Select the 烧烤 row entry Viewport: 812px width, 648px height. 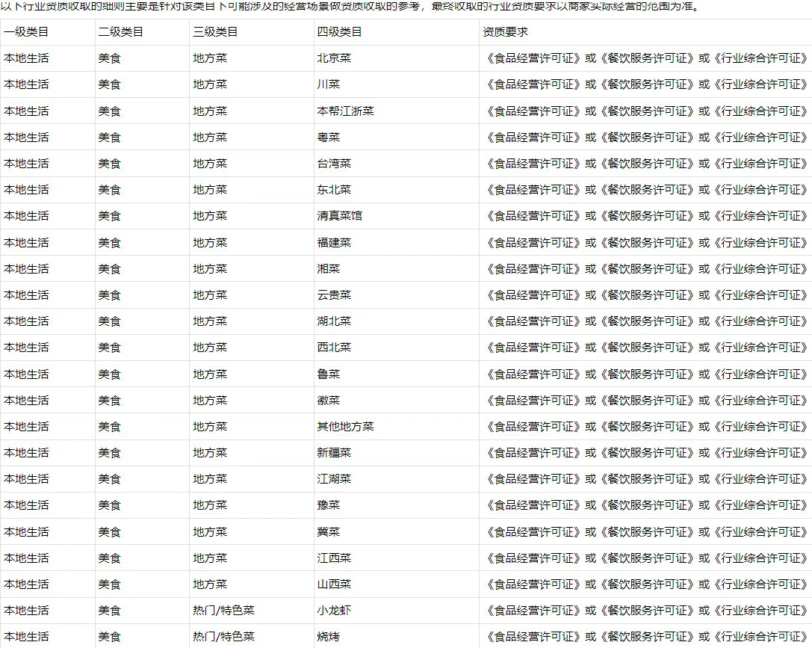[327, 636]
